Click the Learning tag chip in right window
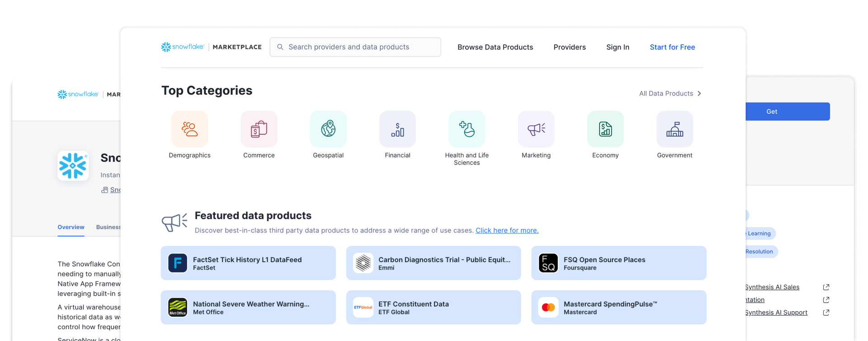 (760, 234)
